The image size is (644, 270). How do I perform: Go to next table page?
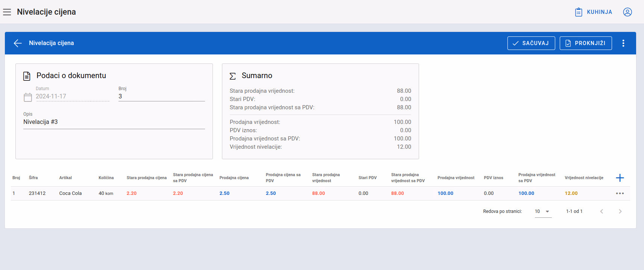point(620,211)
